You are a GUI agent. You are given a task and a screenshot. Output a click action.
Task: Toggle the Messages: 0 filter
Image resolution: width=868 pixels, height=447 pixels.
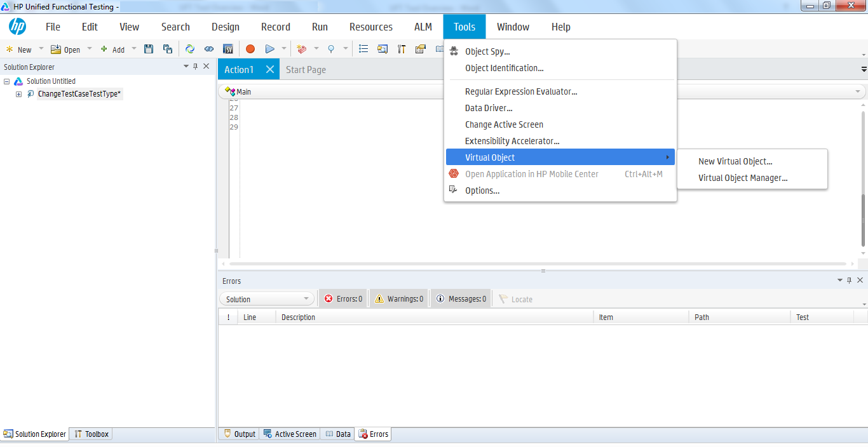(x=460, y=298)
